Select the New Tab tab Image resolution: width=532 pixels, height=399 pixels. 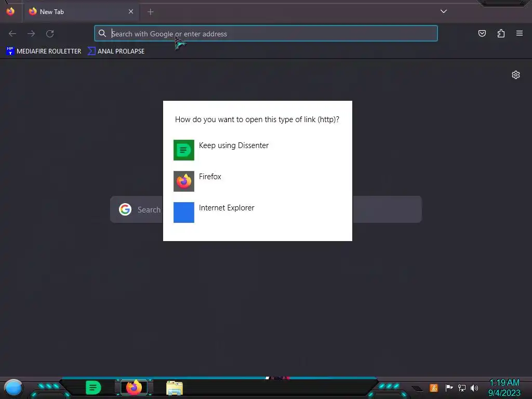click(x=81, y=11)
